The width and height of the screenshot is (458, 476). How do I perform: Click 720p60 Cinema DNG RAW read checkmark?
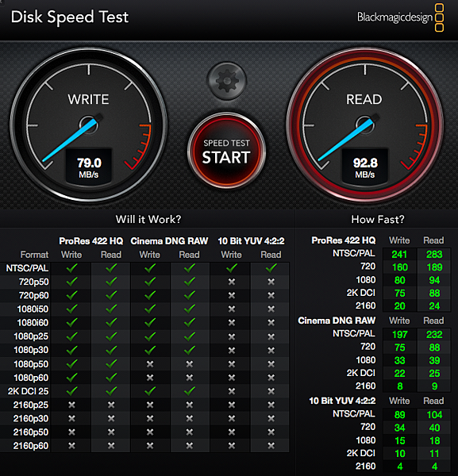(x=190, y=295)
